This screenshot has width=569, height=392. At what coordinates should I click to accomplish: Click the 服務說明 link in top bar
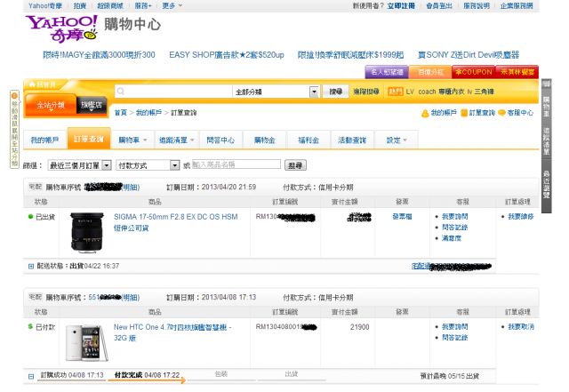(x=477, y=6)
